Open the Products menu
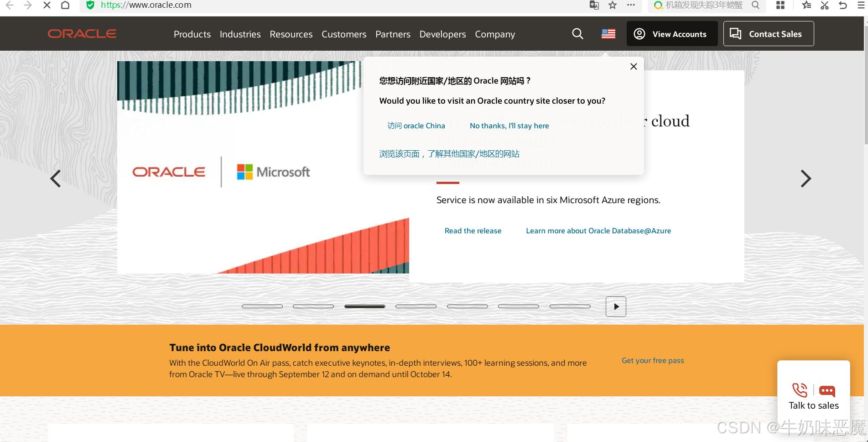The image size is (868, 442). [192, 34]
